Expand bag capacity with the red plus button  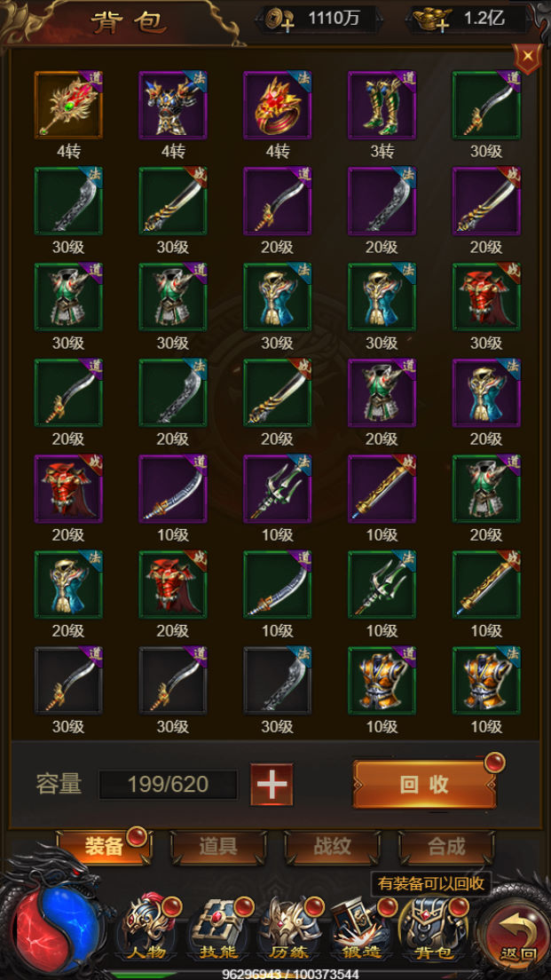(272, 785)
